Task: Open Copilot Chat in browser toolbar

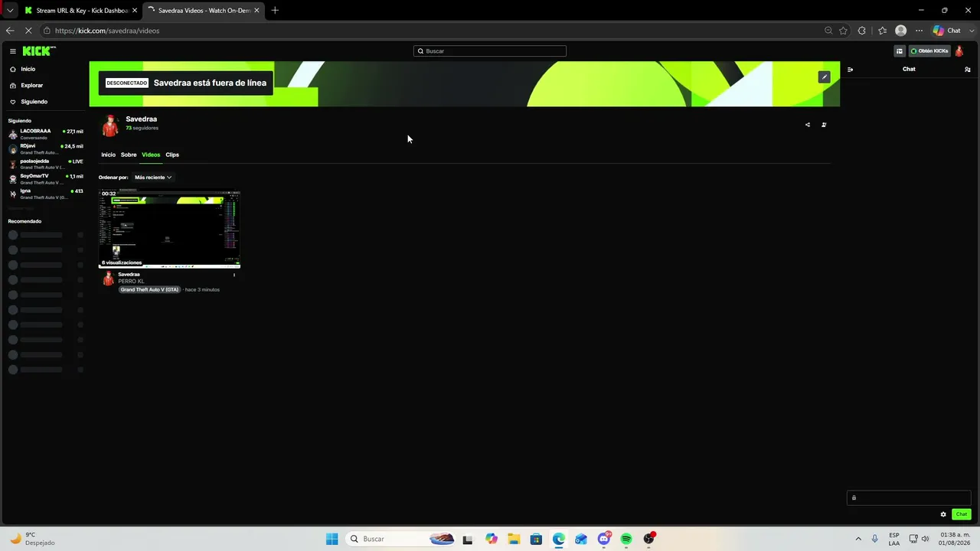Action: (x=947, y=31)
